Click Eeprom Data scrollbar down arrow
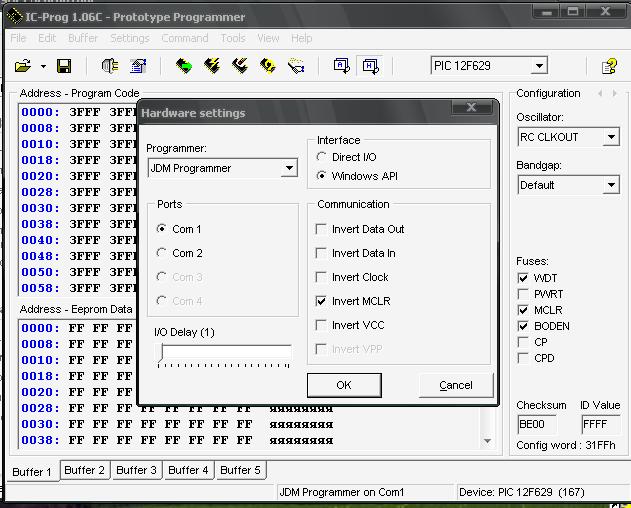This screenshot has height=508, width=631. click(x=487, y=441)
